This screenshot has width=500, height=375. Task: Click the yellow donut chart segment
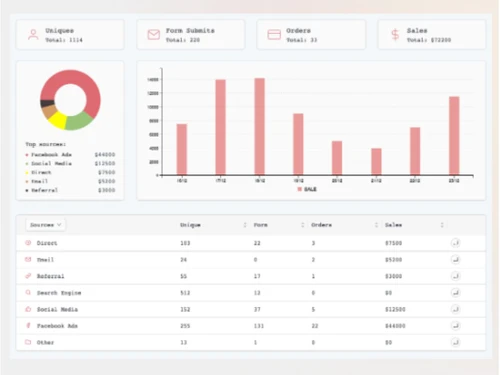tap(58, 120)
